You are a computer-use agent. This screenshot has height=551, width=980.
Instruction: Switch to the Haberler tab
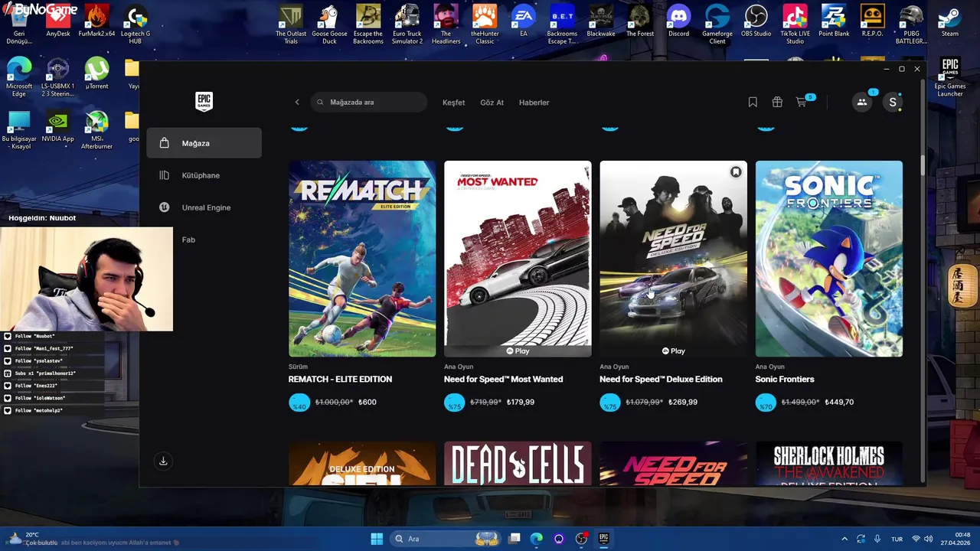click(x=534, y=103)
